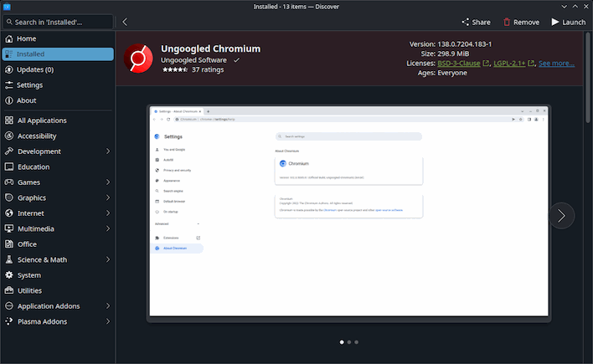The width and height of the screenshot is (593, 364).
Task: Click the 'See more...' licenses link
Action: (x=556, y=63)
